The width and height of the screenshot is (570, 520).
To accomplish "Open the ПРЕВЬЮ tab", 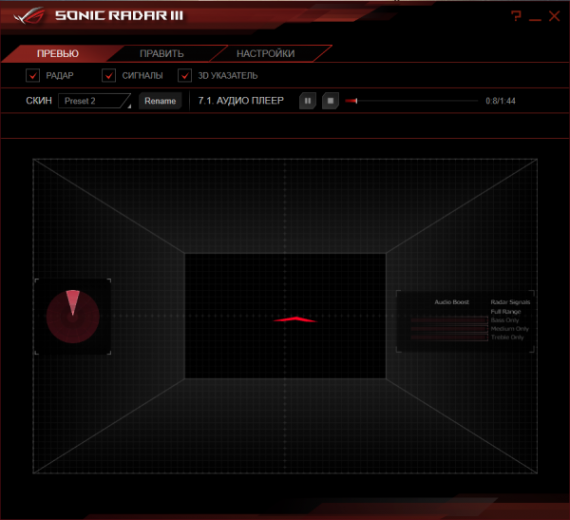I will pyautogui.click(x=57, y=53).
